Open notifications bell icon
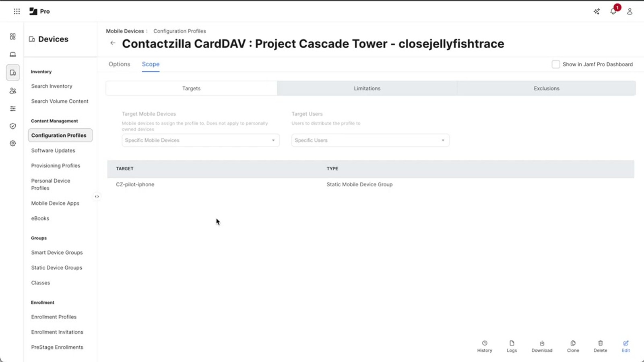The width and height of the screenshot is (644, 362). tap(613, 11)
